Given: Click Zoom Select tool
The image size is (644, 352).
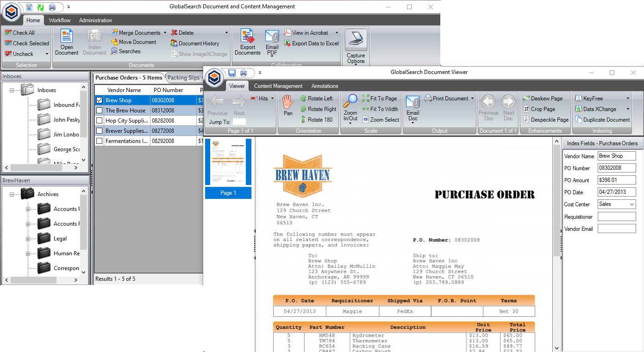Looking at the screenshot, I should [381, 120].
